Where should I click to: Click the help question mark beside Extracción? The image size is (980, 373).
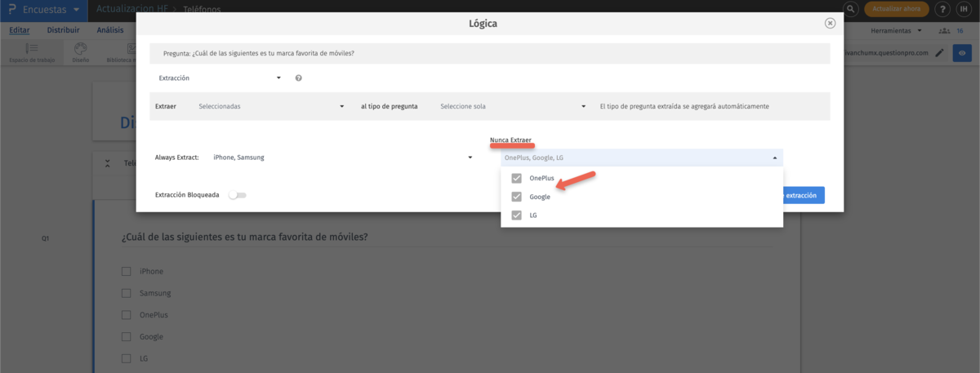click(298, 78)
